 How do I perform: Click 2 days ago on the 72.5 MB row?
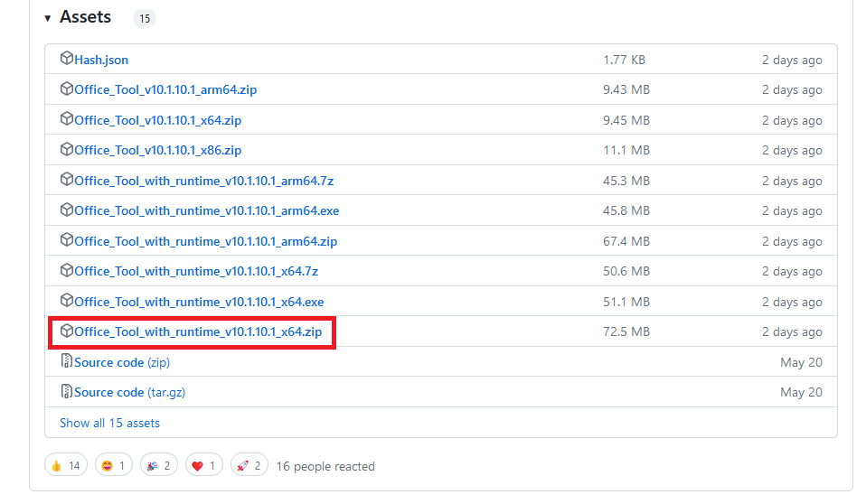tap(792, 332)
